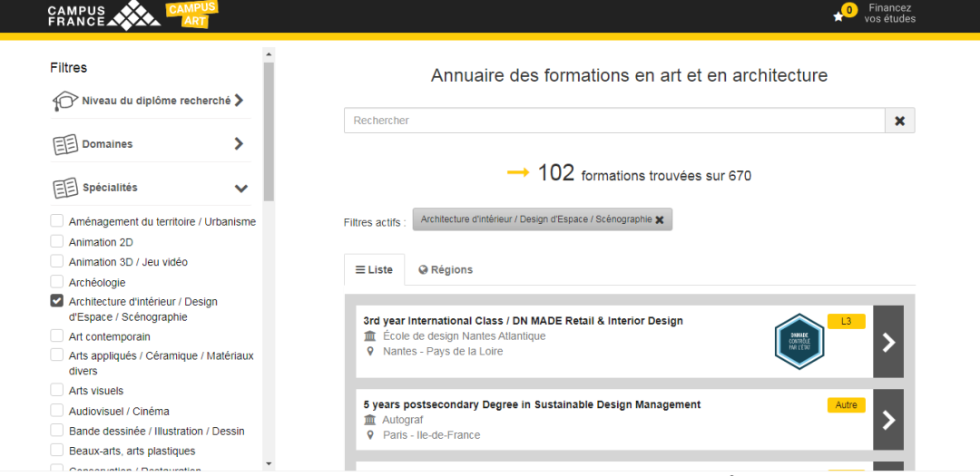
Task: Click the list icon in Liste tab
Action: coord(360,270)
